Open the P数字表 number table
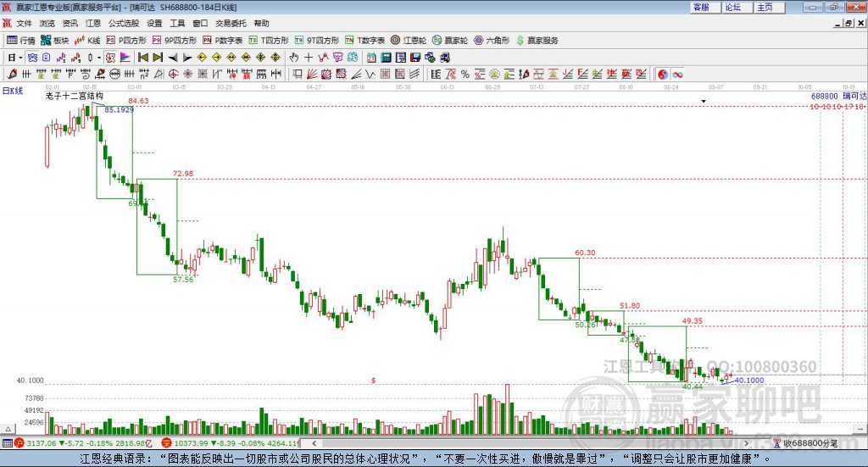The width and height of the screenshot is (868, 467). (x=223, y=41)
